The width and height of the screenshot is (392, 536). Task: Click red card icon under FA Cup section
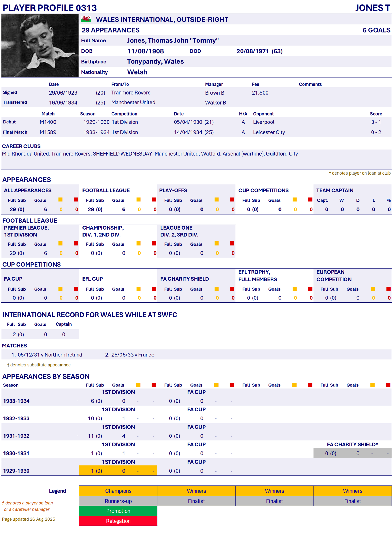(x=76, y=289)
